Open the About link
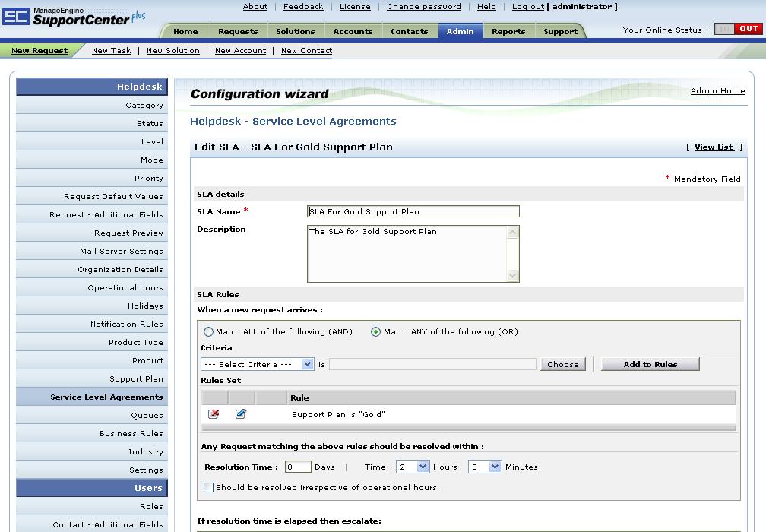The width and height of the screenshot is (766, 532). [x=255, y=6]
